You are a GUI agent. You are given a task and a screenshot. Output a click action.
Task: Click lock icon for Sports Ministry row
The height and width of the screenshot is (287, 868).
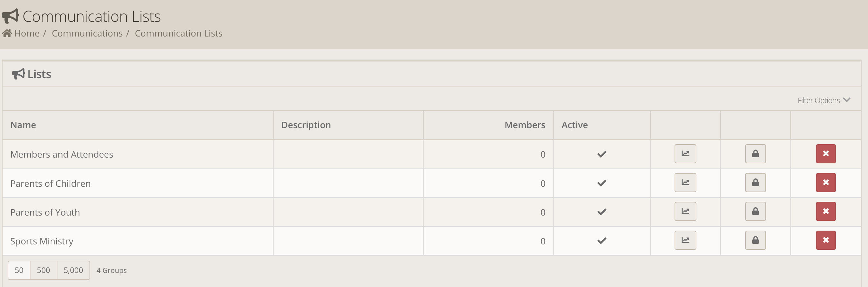755,240
